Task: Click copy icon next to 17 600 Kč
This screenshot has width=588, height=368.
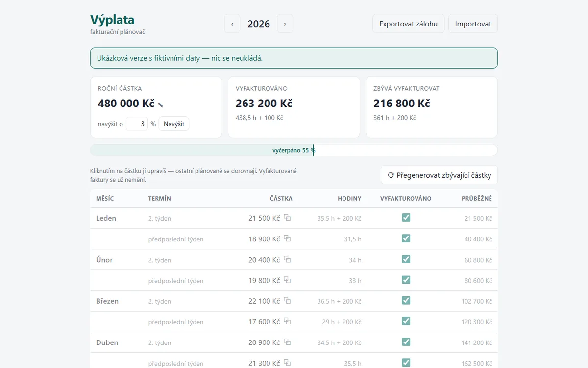Action: point(288,321)
